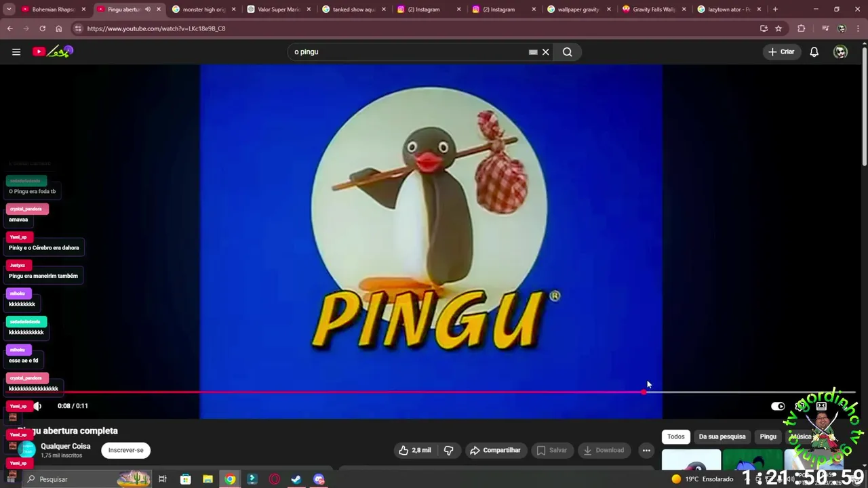Image resolution: width=868 pixels, height=488 pixels.
Task: Open the Chrome profile icon
Action: coord(842,28)
